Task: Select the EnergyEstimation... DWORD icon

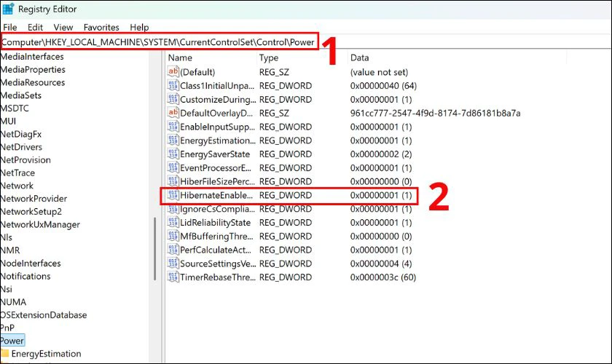Action: click(173, 140)
